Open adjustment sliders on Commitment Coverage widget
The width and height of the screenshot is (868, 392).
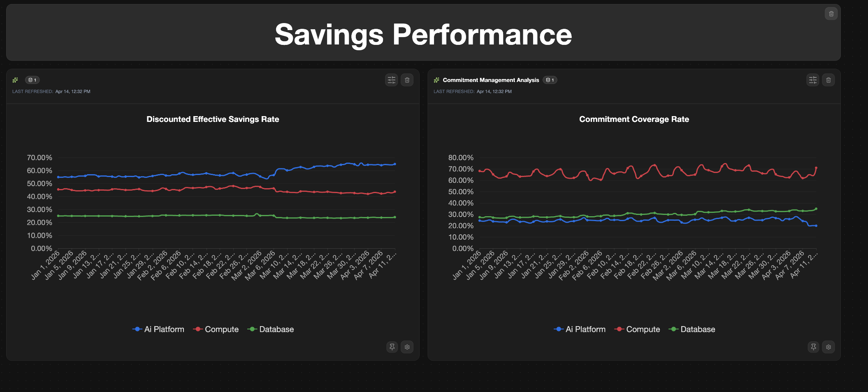click(x=812, y=80)
